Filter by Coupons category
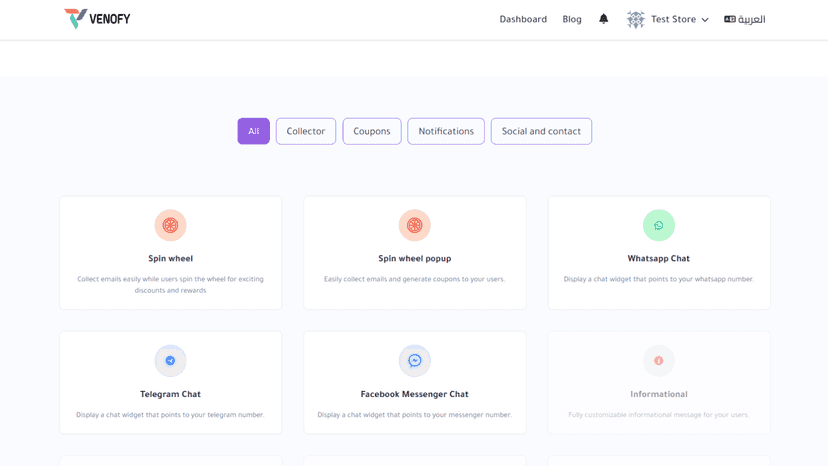 [x=372, y=131]
